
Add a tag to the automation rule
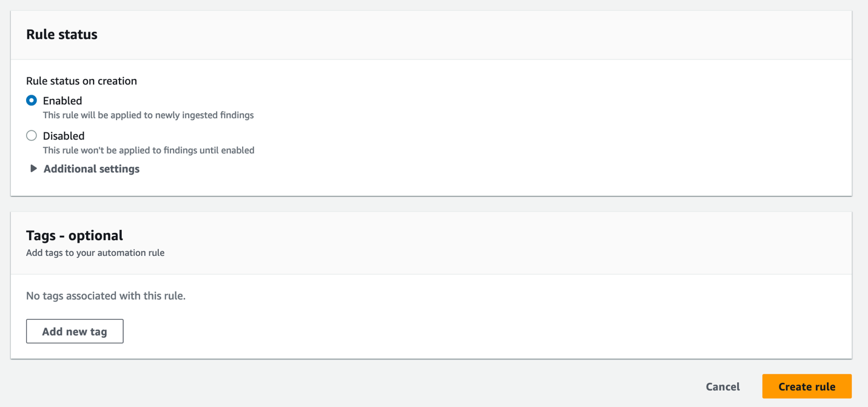74,331
